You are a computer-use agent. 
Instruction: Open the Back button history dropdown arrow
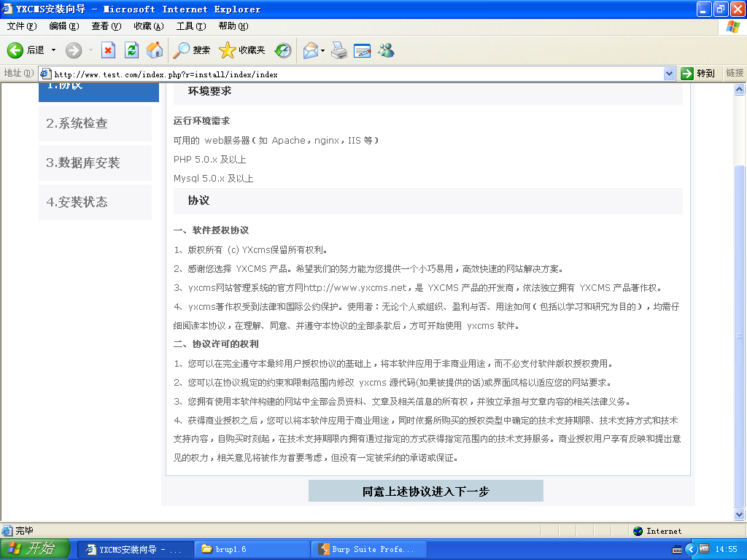53,50
